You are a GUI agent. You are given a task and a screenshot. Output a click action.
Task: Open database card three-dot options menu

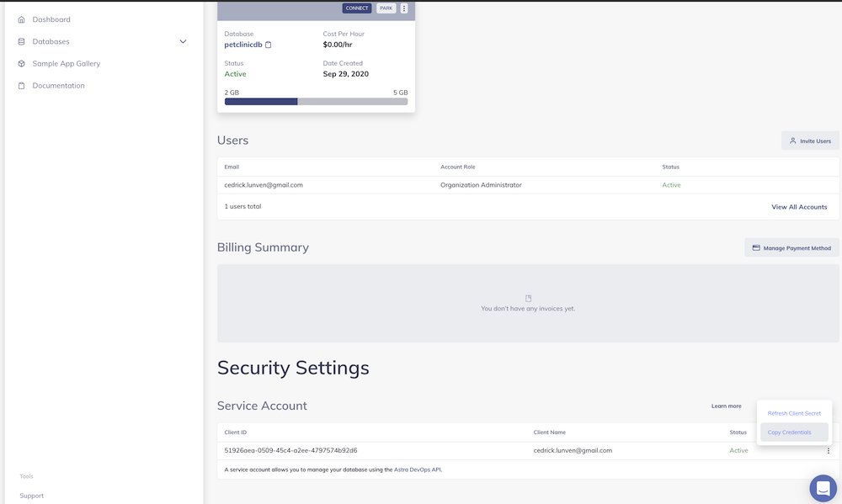tap(404, 8)
